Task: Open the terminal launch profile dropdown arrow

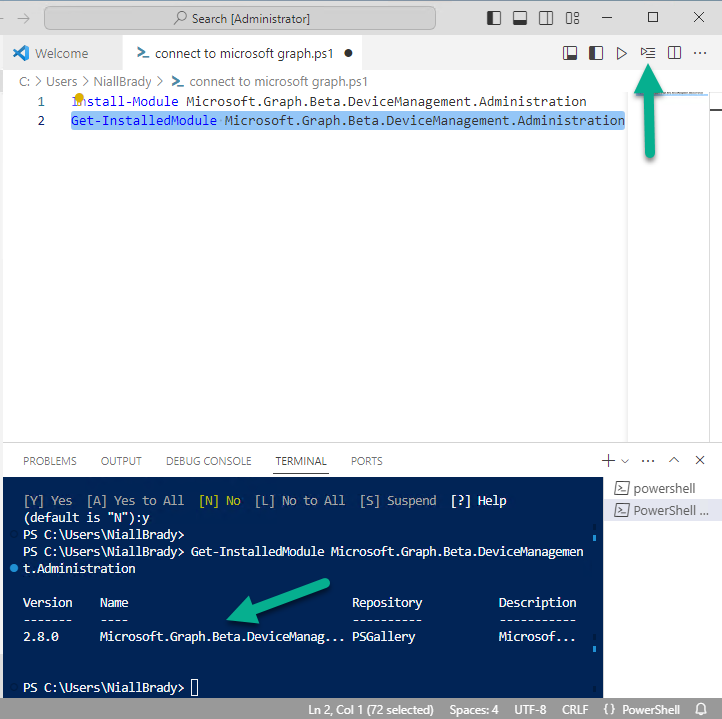Action: [625, 461]
